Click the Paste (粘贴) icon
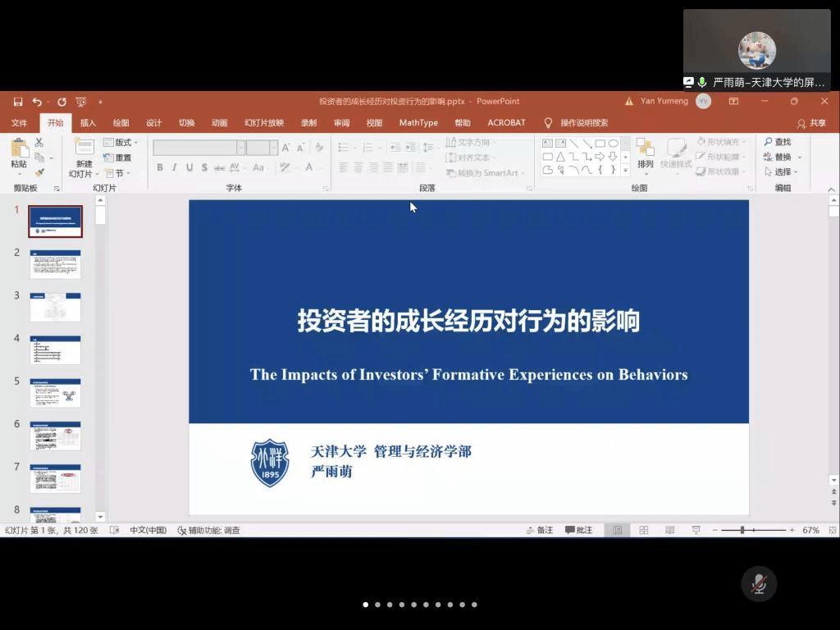The width and height of the screenshot is (840, 630). [19, 154]
